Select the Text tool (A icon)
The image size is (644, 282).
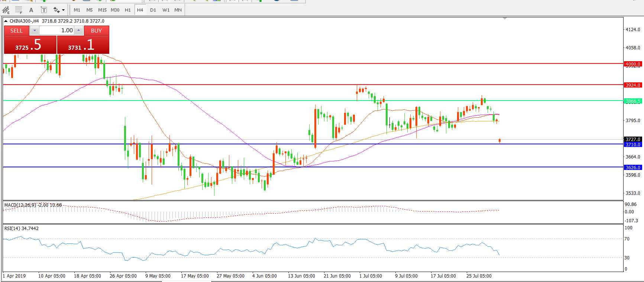pyautogui.click(x=31, y=10)
